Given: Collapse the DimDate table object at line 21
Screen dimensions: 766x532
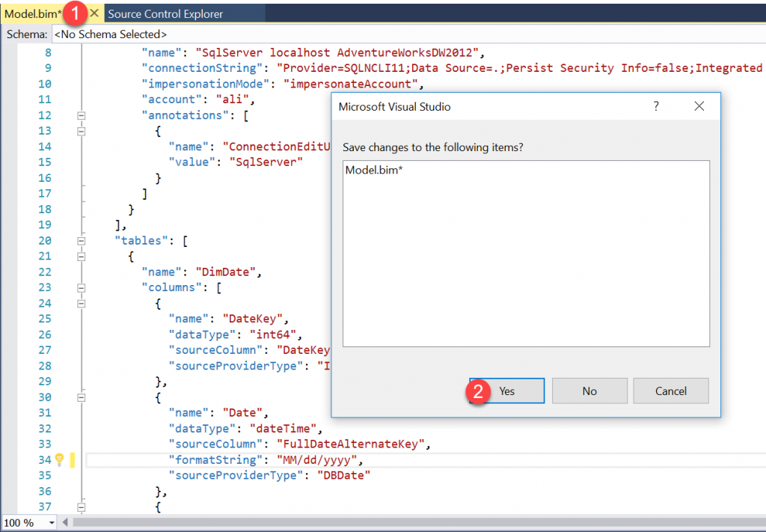Looking at the screenshot, I should pyautogui.click(x=82, y=256).
